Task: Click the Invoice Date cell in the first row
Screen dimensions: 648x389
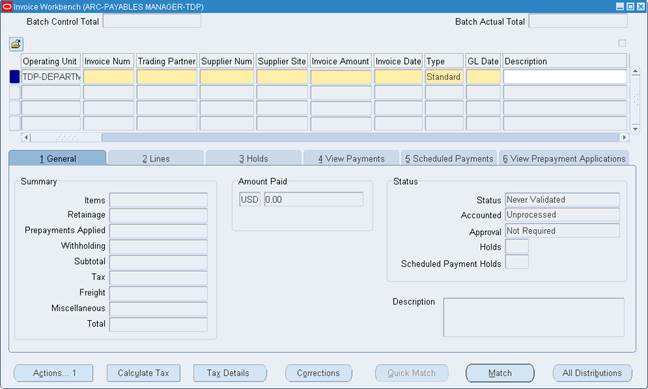Action: tap(398, 77)
